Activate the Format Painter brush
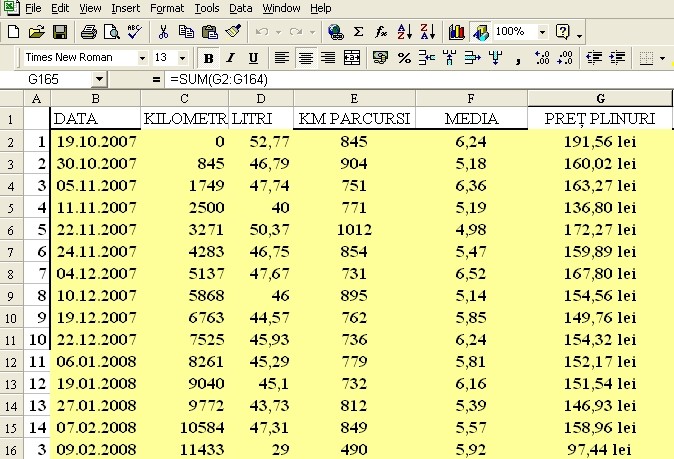This screenshot has width=674, height=459. (x=233, y=32)
